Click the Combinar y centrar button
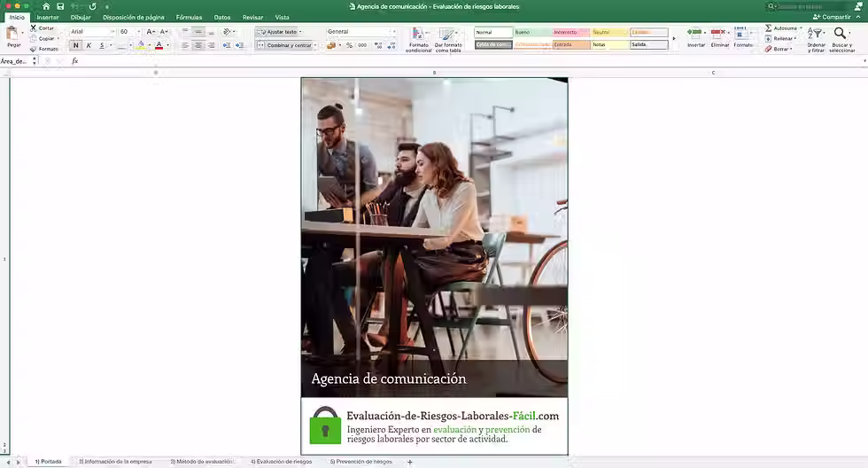868x468 pixels. (x=287, y=45)
